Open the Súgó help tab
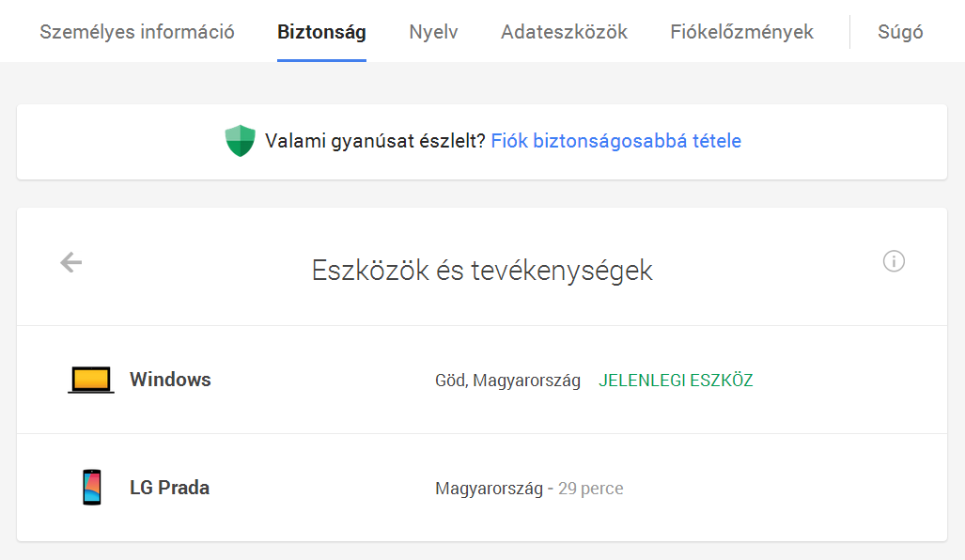 900,32
